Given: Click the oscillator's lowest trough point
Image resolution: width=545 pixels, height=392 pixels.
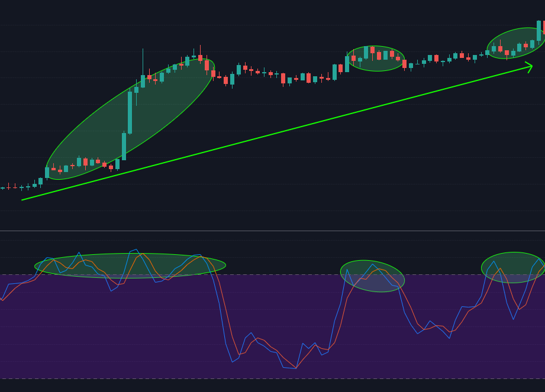Looking at the screenshot, I should (x=296, y=368).
